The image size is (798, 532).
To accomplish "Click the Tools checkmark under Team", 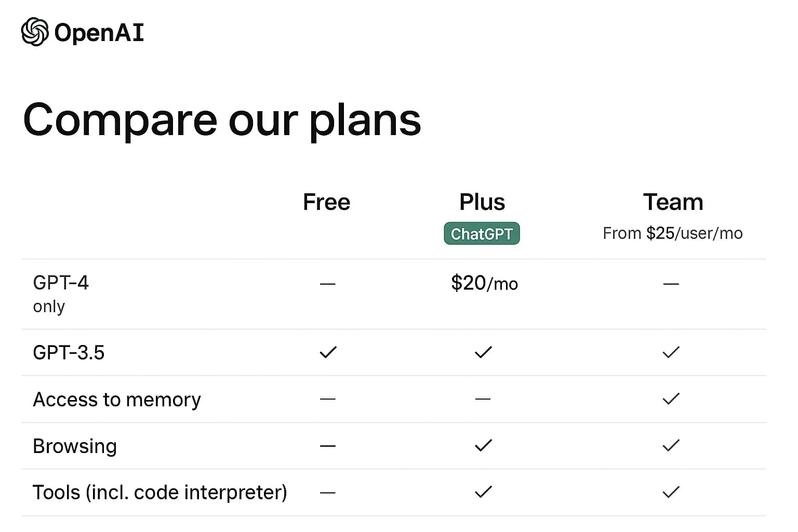I will [671, 492].
